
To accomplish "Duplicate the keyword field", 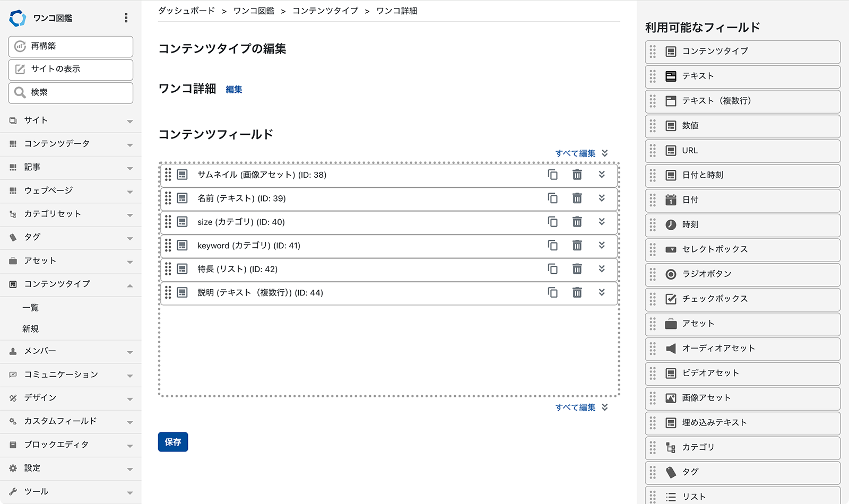I will point(552,245).
